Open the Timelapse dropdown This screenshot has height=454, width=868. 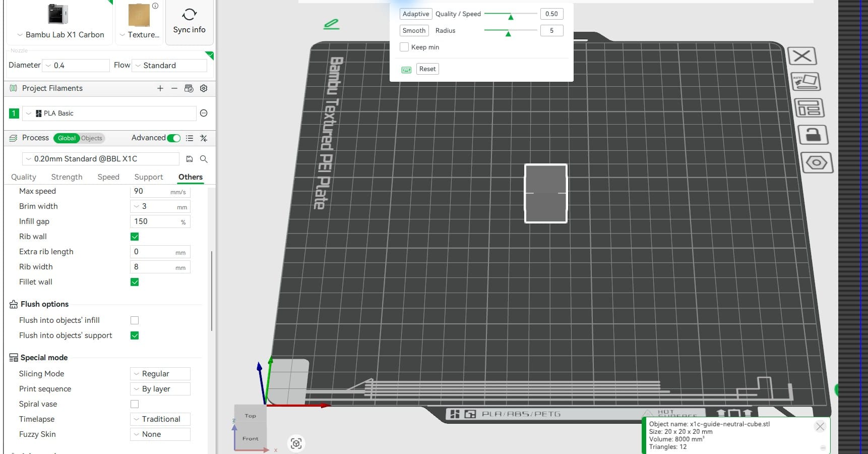coord(160,419)
